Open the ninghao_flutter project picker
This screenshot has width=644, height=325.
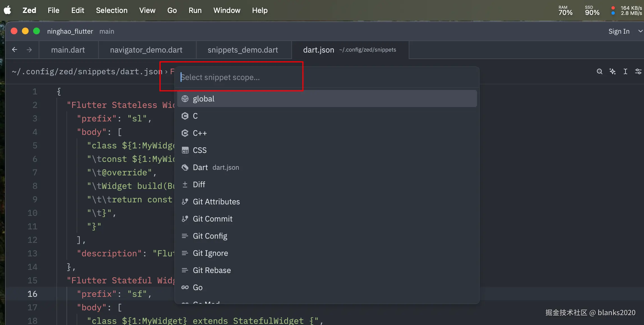pos(70,31)
